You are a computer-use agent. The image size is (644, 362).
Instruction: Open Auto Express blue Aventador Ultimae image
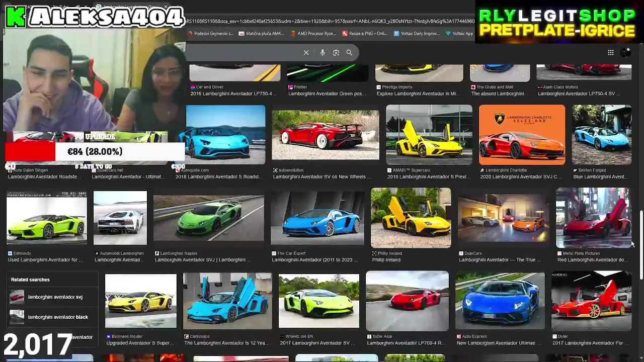click(500, 301)
